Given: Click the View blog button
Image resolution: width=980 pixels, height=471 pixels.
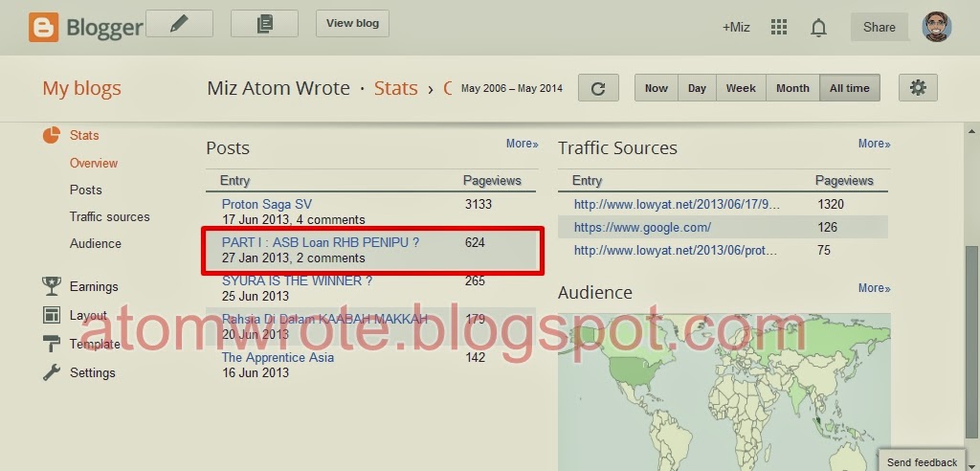Looking at the screenshot, I should click(x=352, y=24).
